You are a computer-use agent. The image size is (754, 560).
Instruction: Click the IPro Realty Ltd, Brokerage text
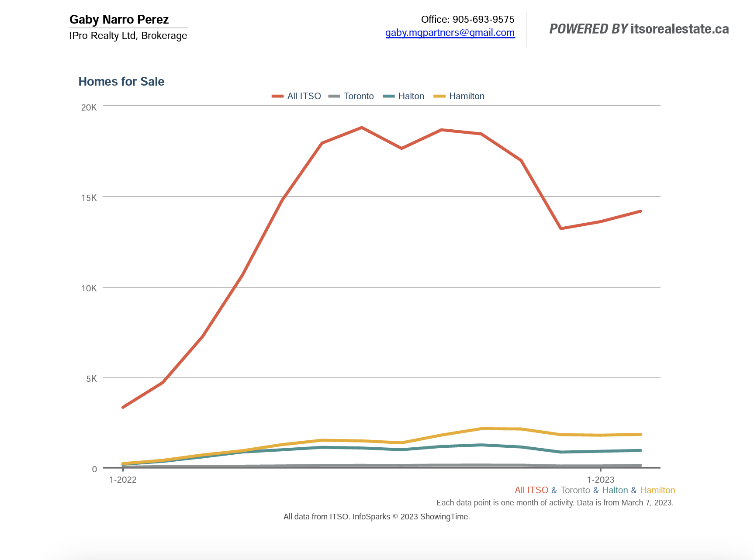[x=128, y=36]
